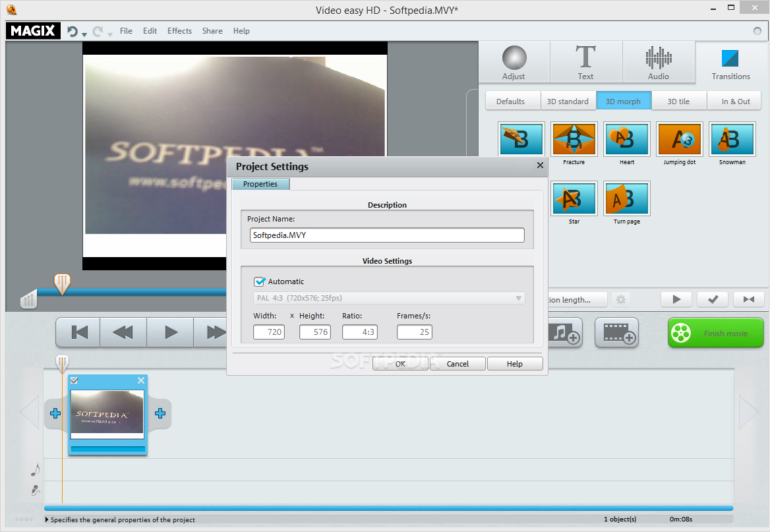770x532 pixels.
Task: Switch to the 3D tile tab
Action: point(678,102)
